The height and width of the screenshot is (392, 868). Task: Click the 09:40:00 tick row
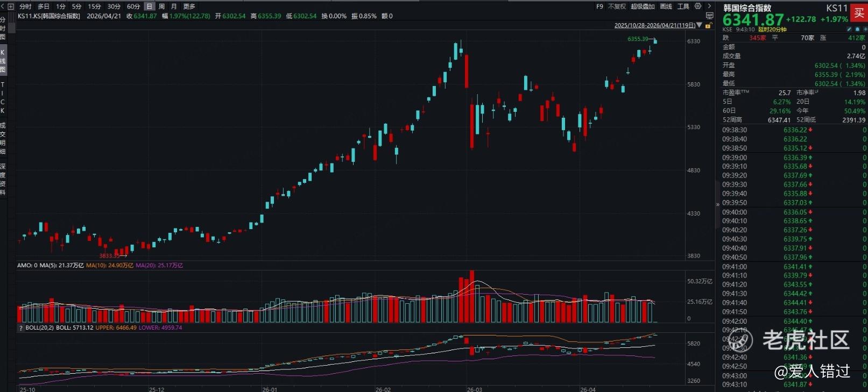point(794,212)
